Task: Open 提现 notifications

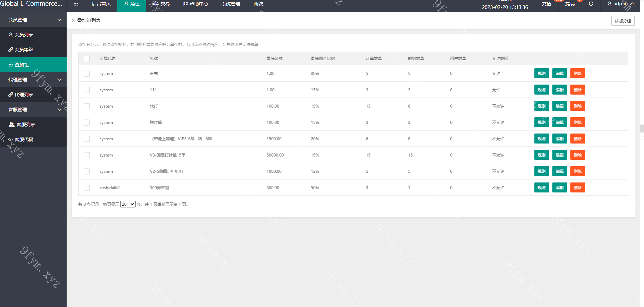Action: tap(570, 4)
